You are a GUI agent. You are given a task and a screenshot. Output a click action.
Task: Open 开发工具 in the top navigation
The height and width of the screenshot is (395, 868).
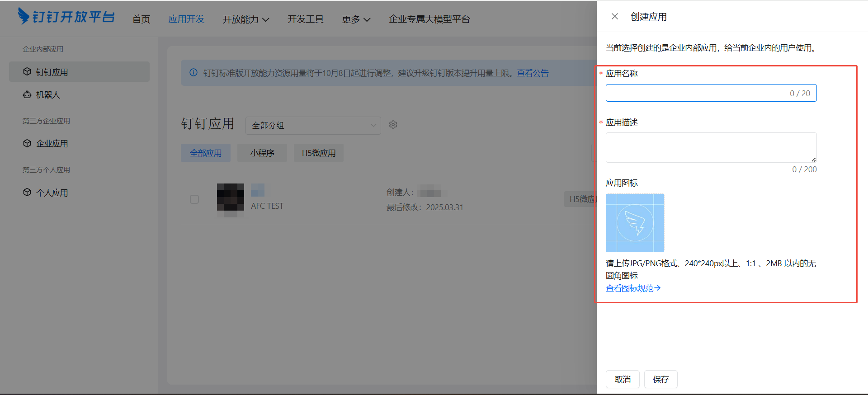pyautogui.click(x=306, y=19)
